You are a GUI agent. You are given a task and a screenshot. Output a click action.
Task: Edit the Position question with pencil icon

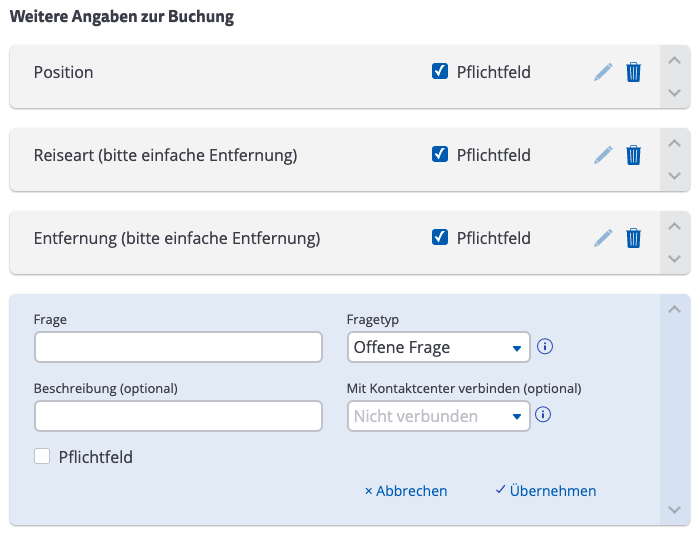603,72
